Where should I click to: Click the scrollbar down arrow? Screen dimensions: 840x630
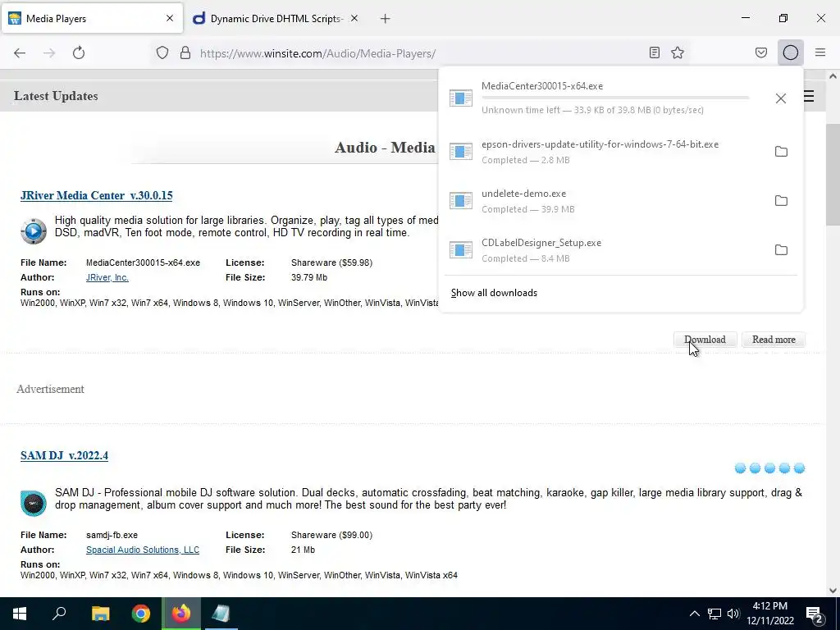point(833,591)
